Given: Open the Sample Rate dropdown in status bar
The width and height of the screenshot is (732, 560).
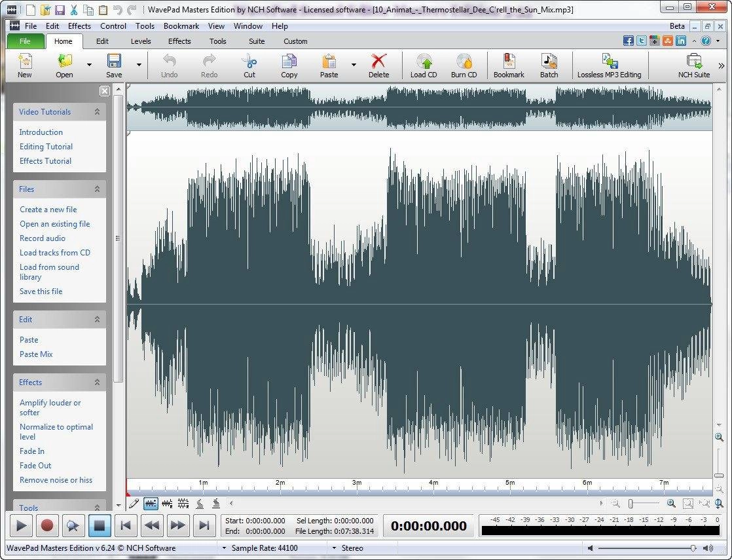Looking at the screenshot, I should tap(224, 548).
